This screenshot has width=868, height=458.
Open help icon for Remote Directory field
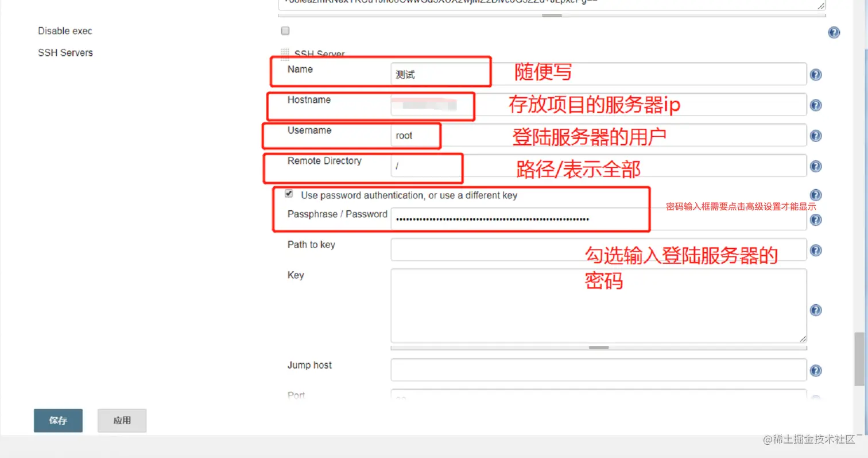[x=815, y=166]
